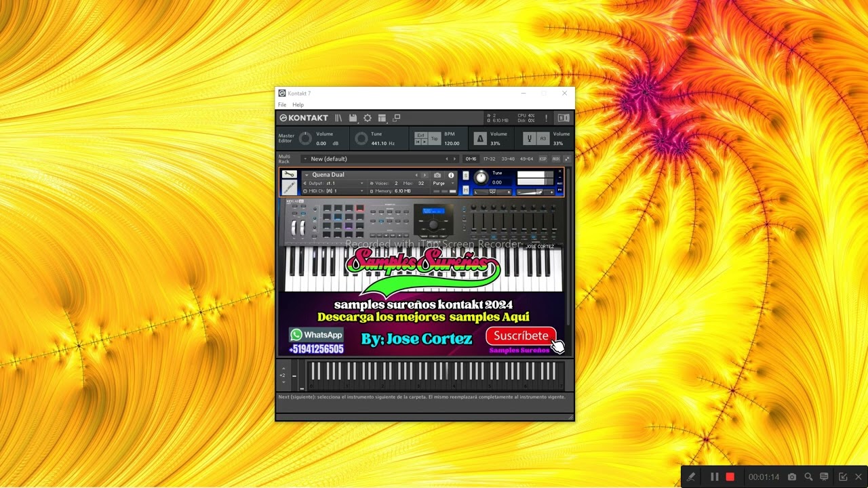Click the recorder pen annotation icon
Viewport: 868px width, 488px height.
click(690, 477)
